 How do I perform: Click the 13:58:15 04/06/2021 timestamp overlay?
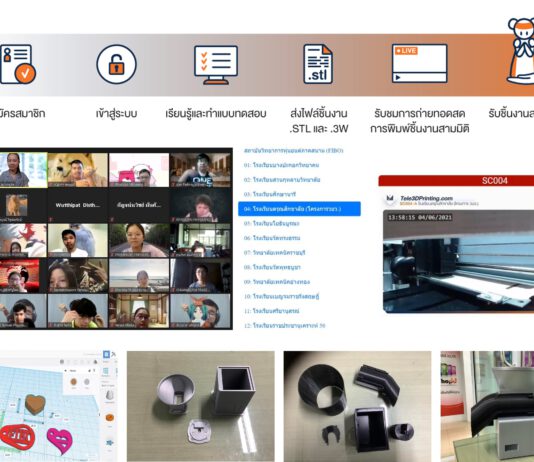pyautogui.click(x=420, y=217)
